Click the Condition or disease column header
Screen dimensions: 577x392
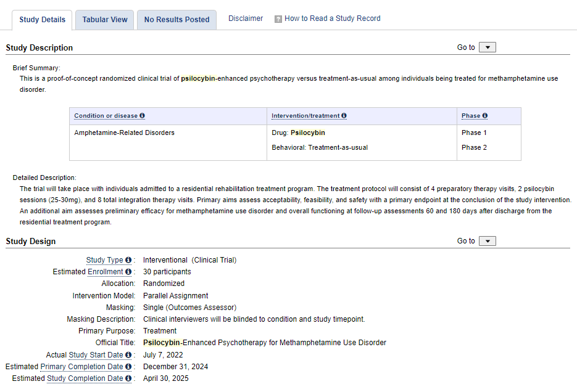click(106, 116)
